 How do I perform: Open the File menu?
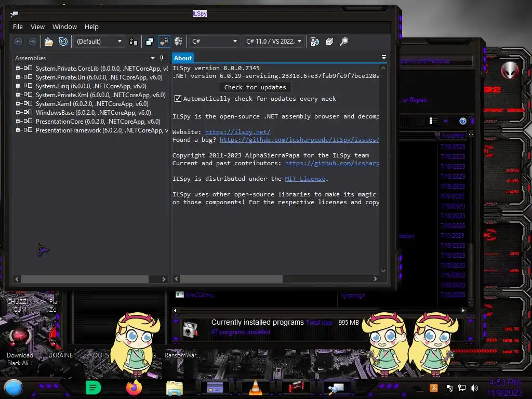18,27
